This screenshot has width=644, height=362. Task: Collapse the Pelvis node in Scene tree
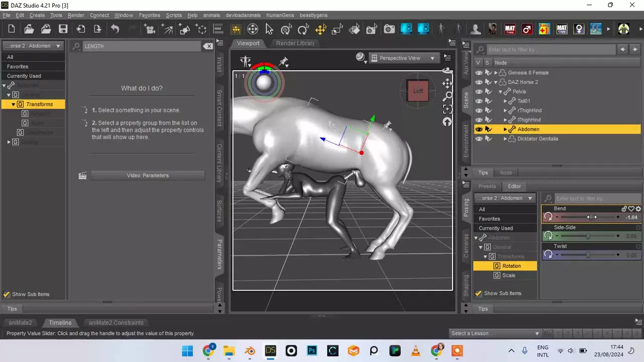coord(500,92)
